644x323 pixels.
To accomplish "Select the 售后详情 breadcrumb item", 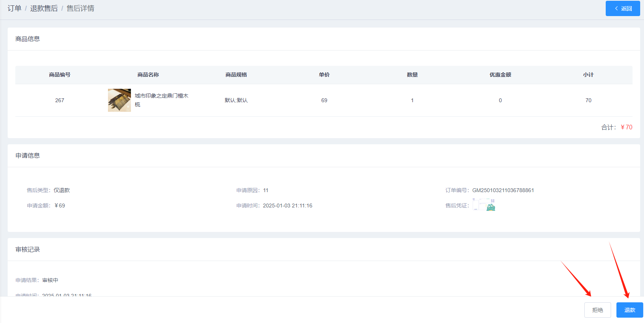I will (80, 8).
